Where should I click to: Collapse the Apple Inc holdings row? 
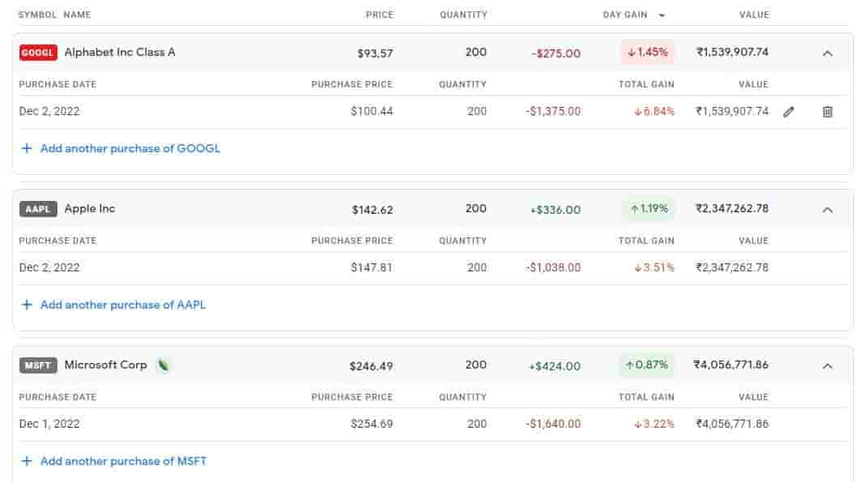828,210
